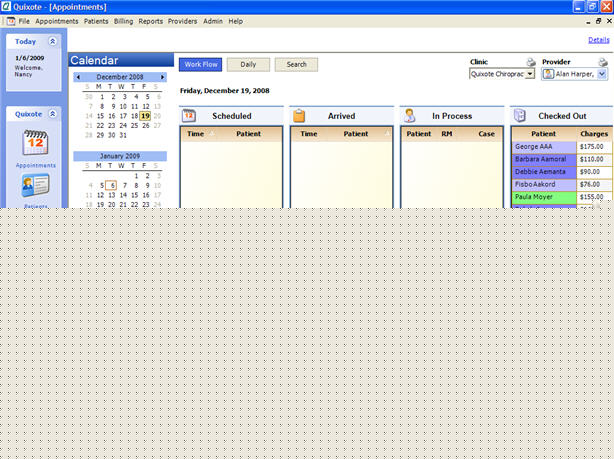Click the printer icon next to Provider
Screen dimensions: 614x459
[x=603, y=62]
